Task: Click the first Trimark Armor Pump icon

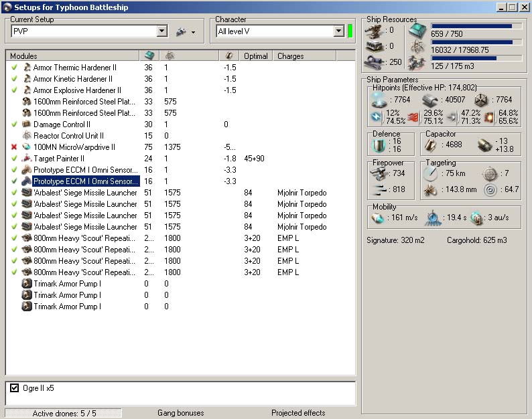Action: point(27,284)
